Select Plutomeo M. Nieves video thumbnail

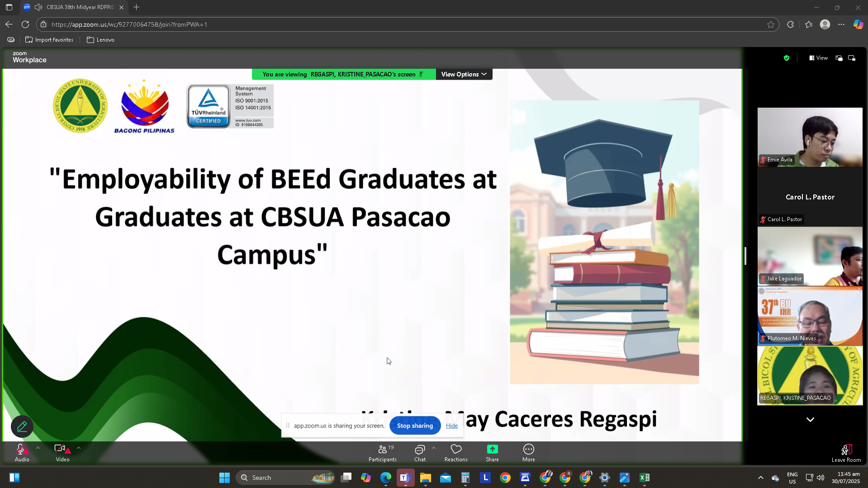pyautogui.click(x=810, y=316)
